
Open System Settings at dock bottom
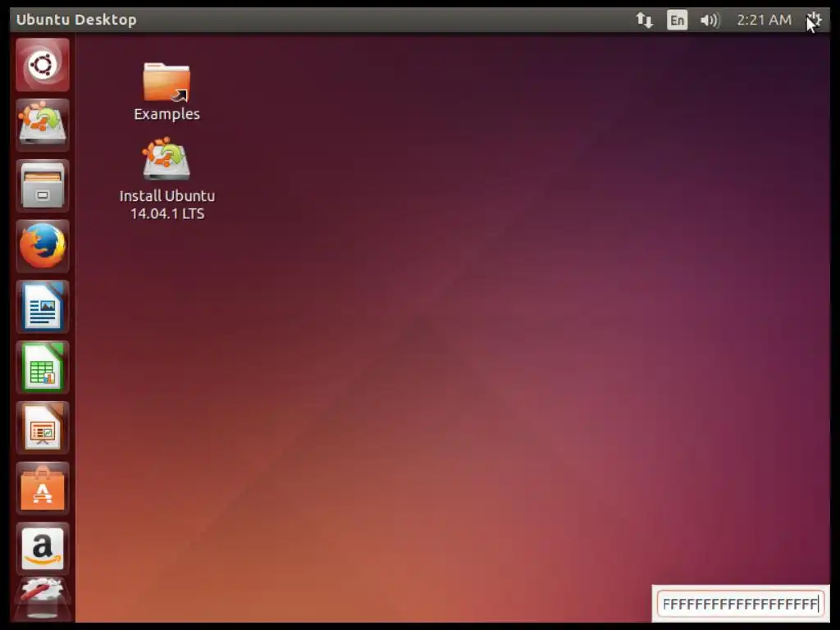43,600
